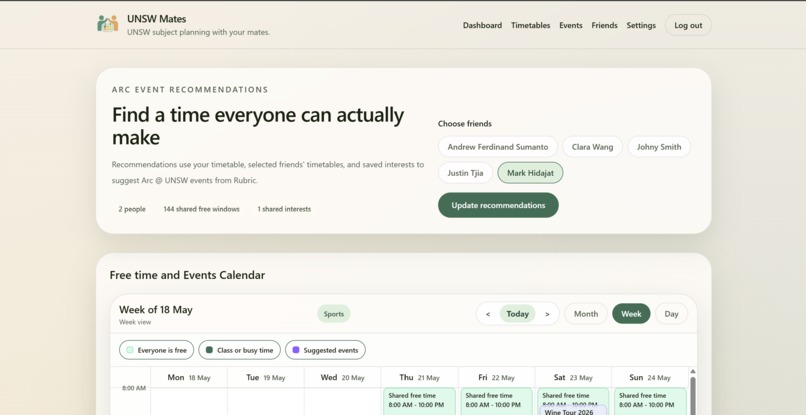Image resolution: width=806 pixels, height=415 pixels.
Task: Click the 1 shared interests stat
Action: tap(284, 209)
